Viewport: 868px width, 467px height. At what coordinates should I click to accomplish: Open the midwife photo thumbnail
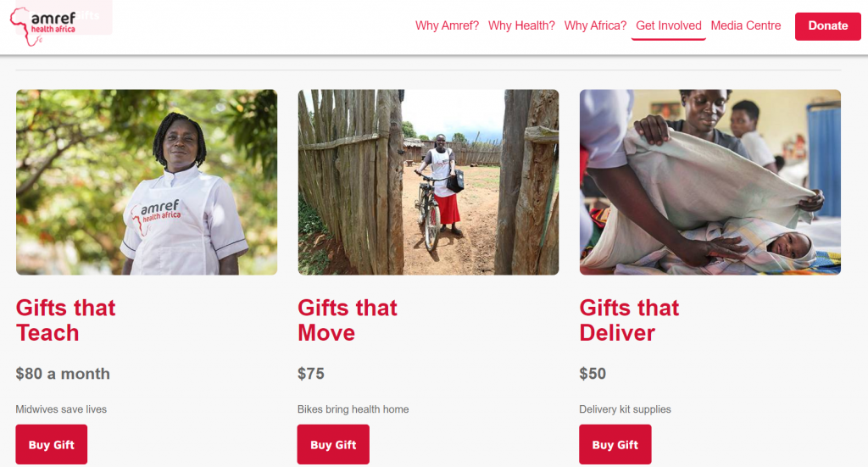[x=147, y=182]
